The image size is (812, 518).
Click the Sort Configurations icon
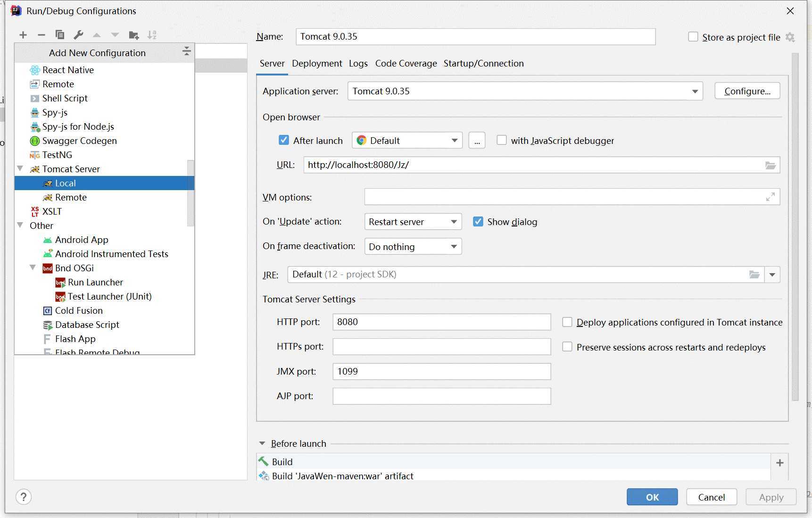152,35
